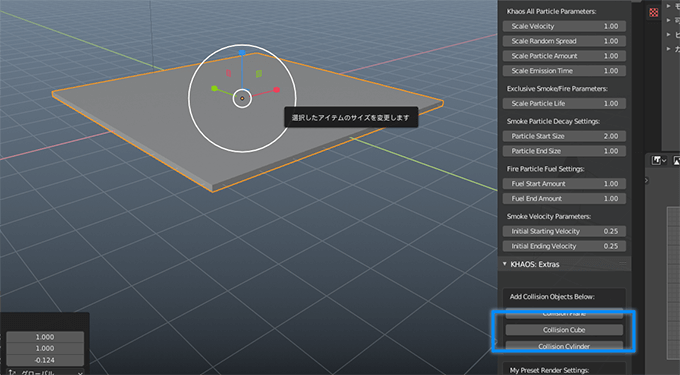Click the small green plane-scale handle
Screen dimensions: 680x375
[259, 74]
